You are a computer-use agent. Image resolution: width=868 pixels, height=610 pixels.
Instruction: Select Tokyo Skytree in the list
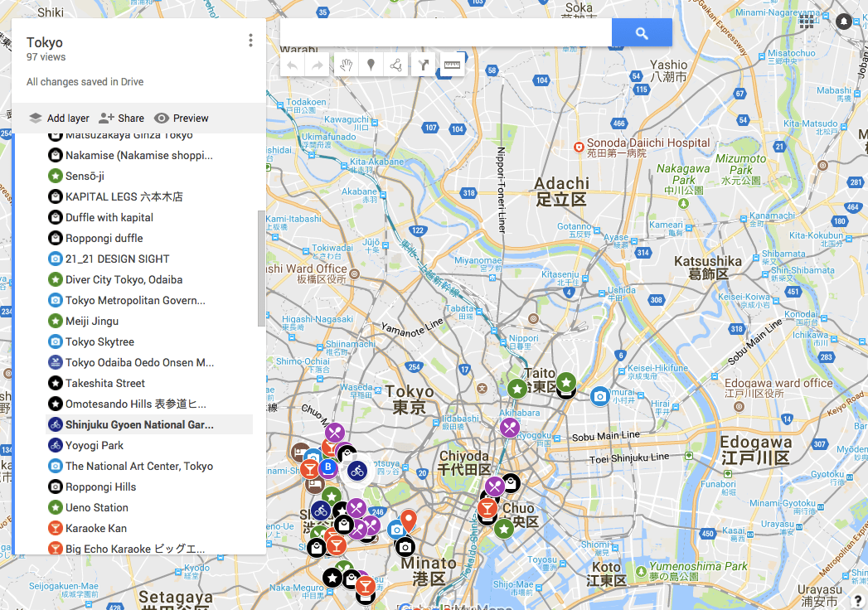coord(149,341)
